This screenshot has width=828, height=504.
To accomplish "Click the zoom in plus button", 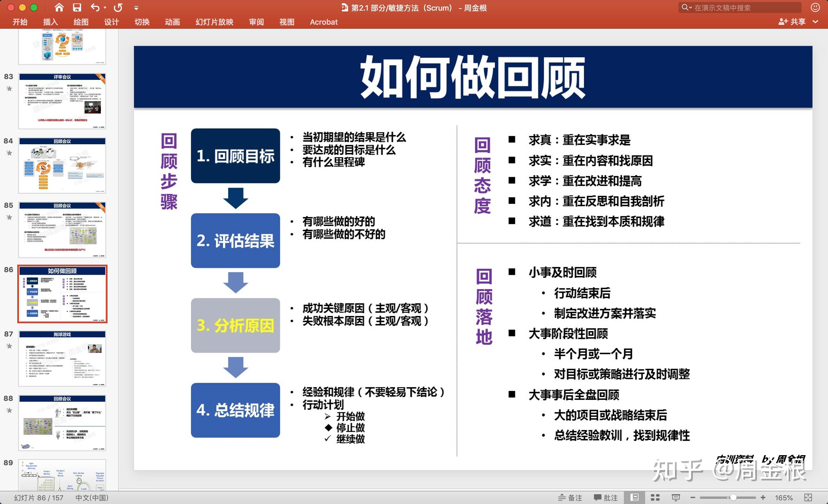I will point(763,498).
